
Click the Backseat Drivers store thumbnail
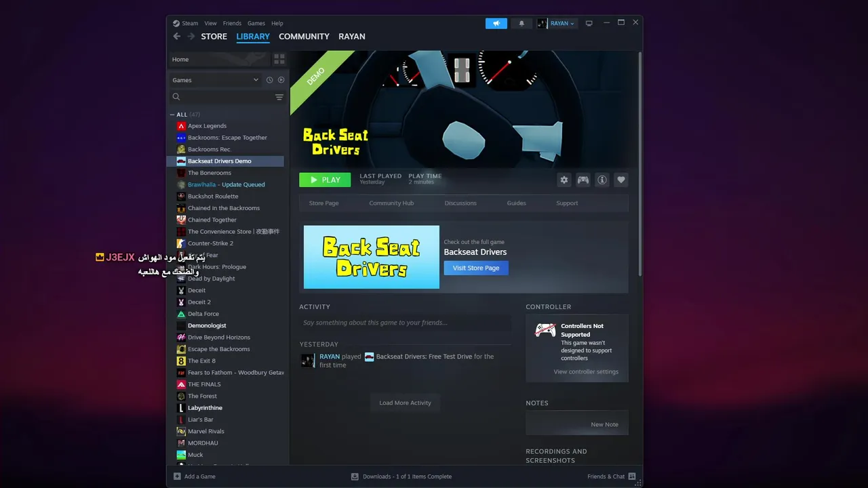point(372,257)
